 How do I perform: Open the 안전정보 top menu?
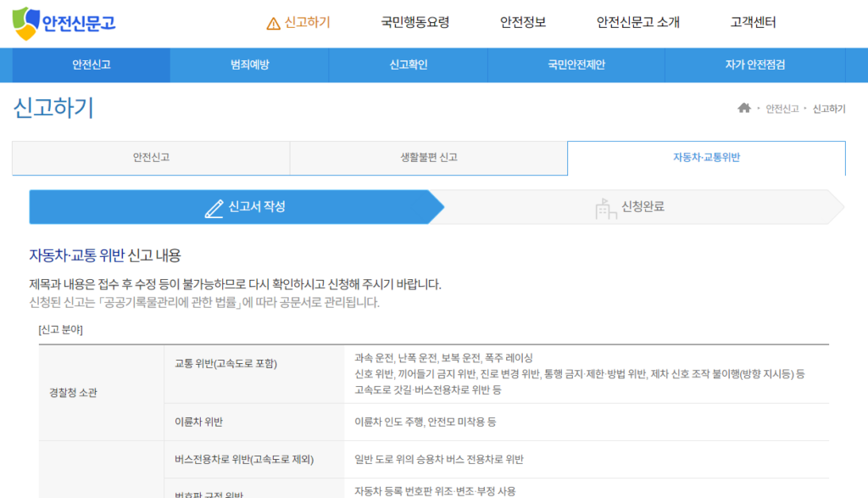[x=523, y=23]
